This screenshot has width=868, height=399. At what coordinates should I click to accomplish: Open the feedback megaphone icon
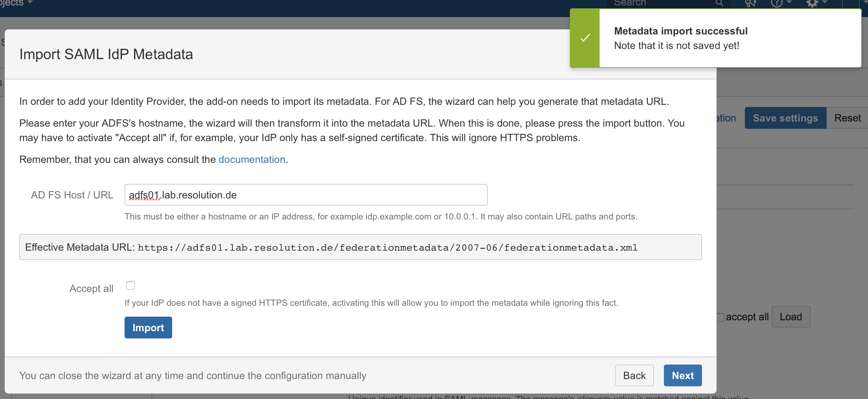point(750,3)
